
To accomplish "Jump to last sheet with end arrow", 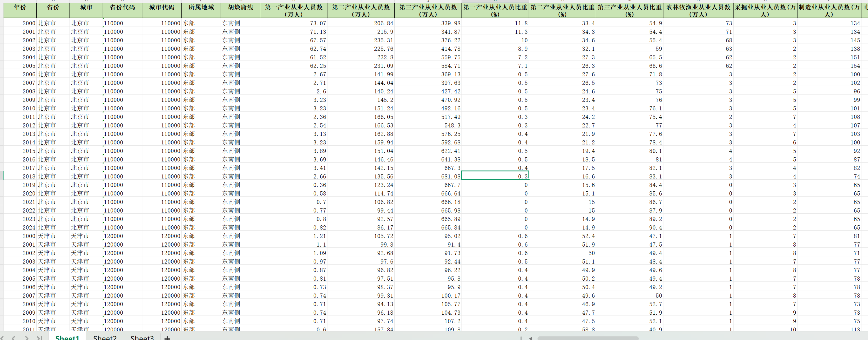I will (x=39, y=338).
